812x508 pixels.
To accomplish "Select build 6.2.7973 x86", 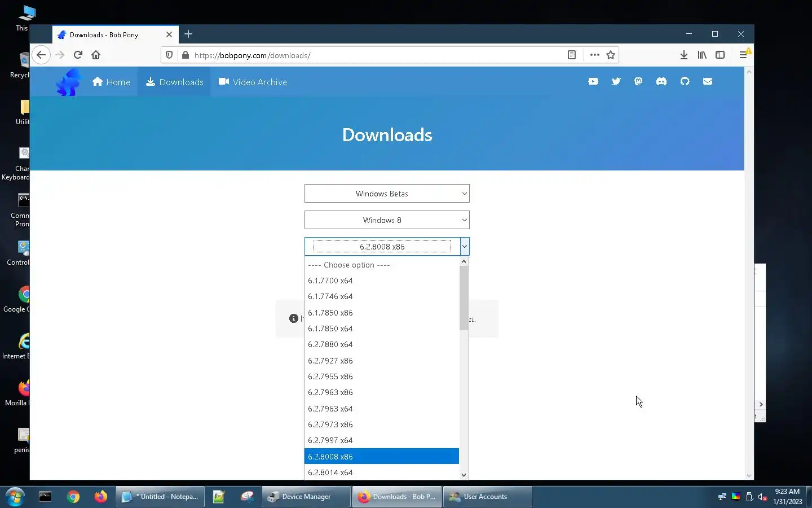I will pos(382,424).
